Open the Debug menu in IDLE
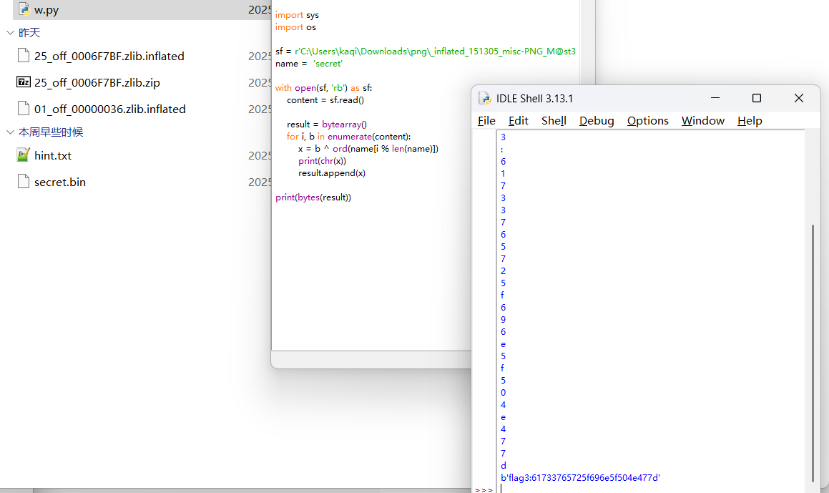829x493 pixels. [x=596, y=121]
